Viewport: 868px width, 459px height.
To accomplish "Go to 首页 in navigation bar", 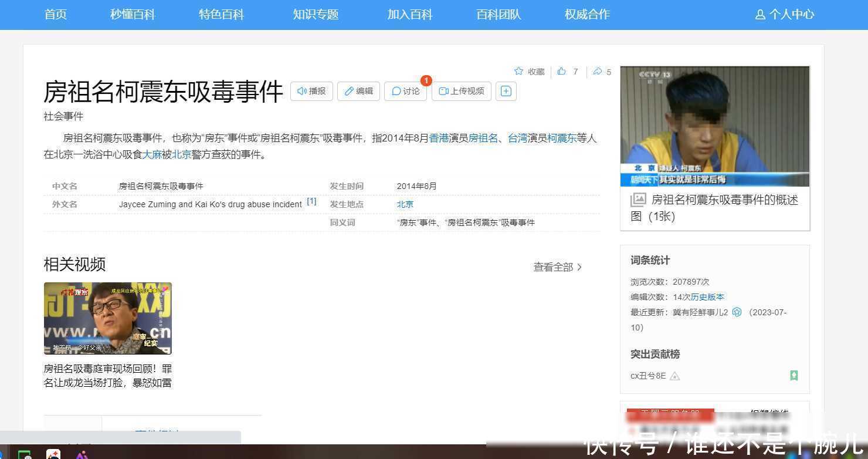I will click(x=56, y=14).
